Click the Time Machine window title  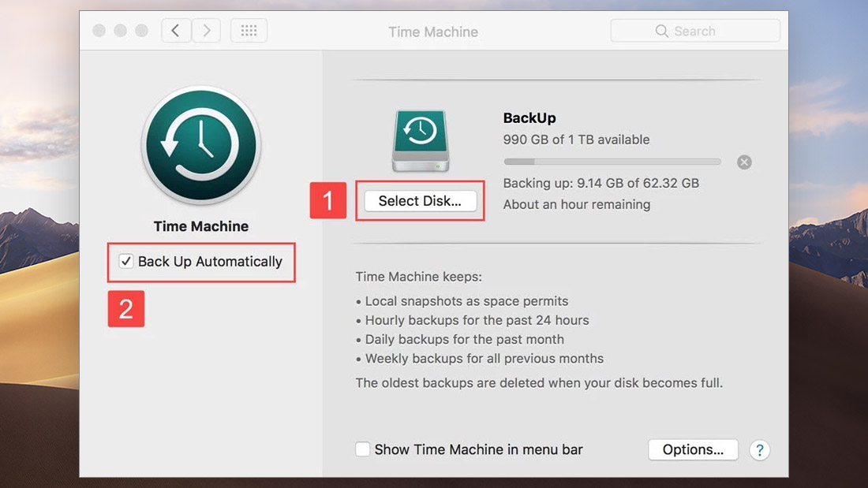[x=433, y=32]
